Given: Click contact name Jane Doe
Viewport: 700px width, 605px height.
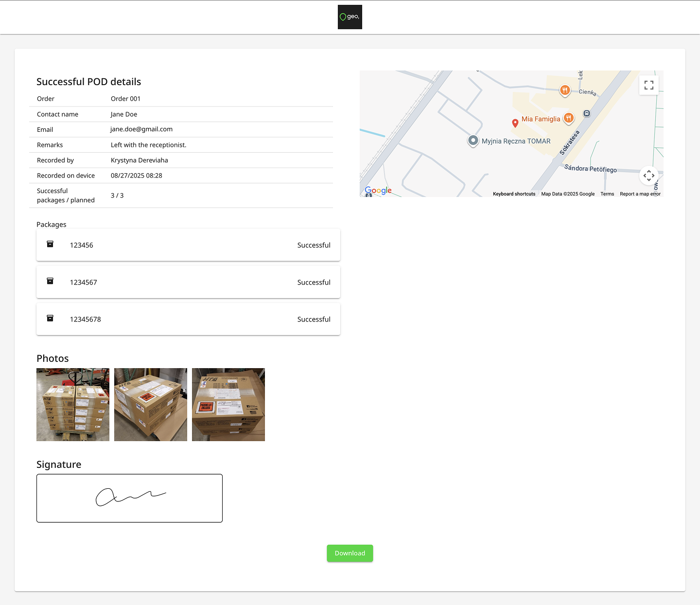Looking at the screenshot, I should (x=124, y=114).
